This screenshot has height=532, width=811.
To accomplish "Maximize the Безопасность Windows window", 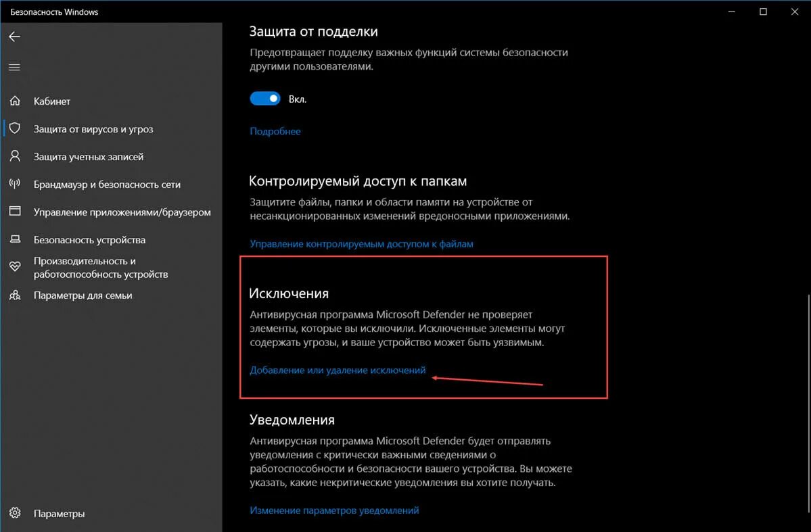I will pyautogui.click(x=763, y=11).
